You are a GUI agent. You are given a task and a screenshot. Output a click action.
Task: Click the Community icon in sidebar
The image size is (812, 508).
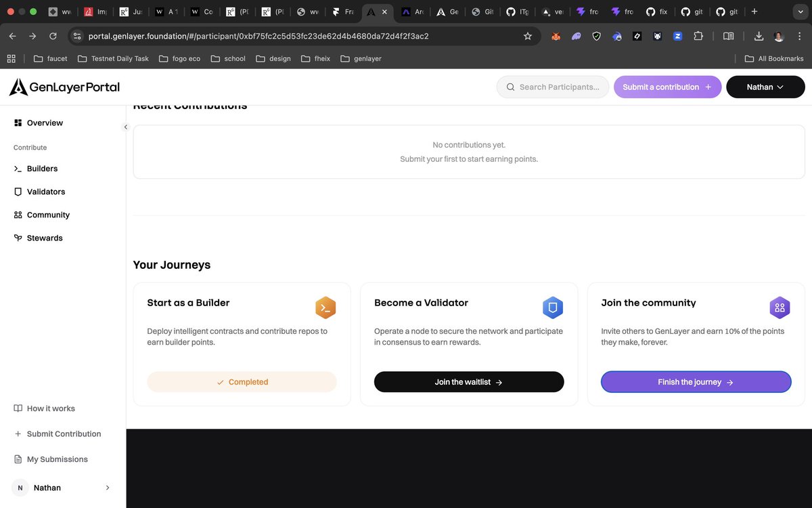point(18,215)
